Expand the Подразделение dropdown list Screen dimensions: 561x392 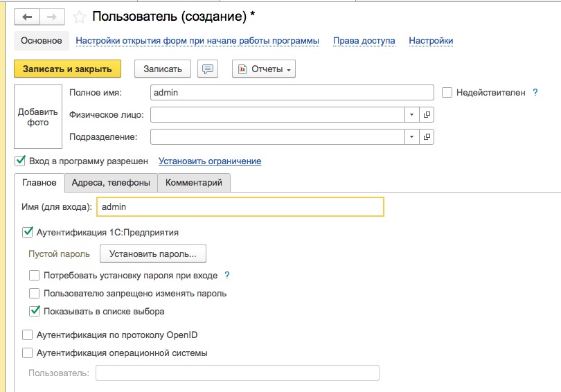(412, 137)
